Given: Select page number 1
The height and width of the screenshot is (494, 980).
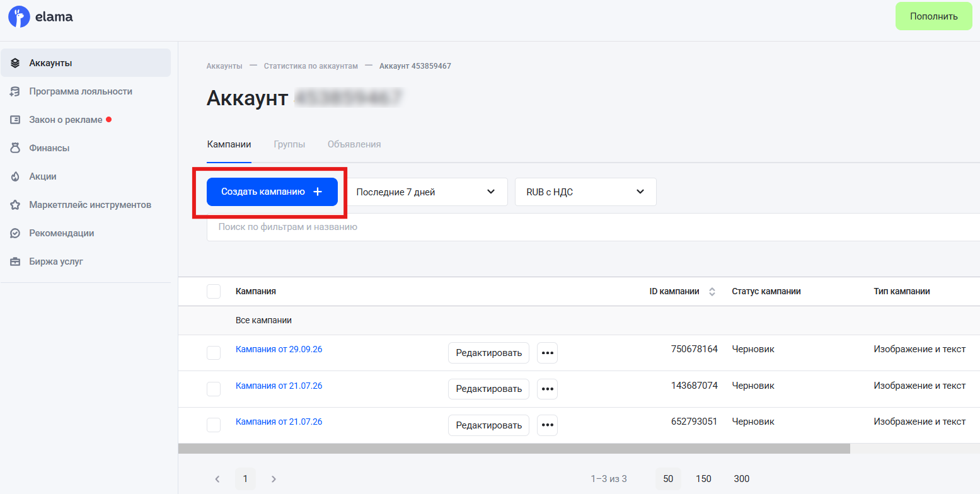Looking at the screenshot, I should pos(245,479).
